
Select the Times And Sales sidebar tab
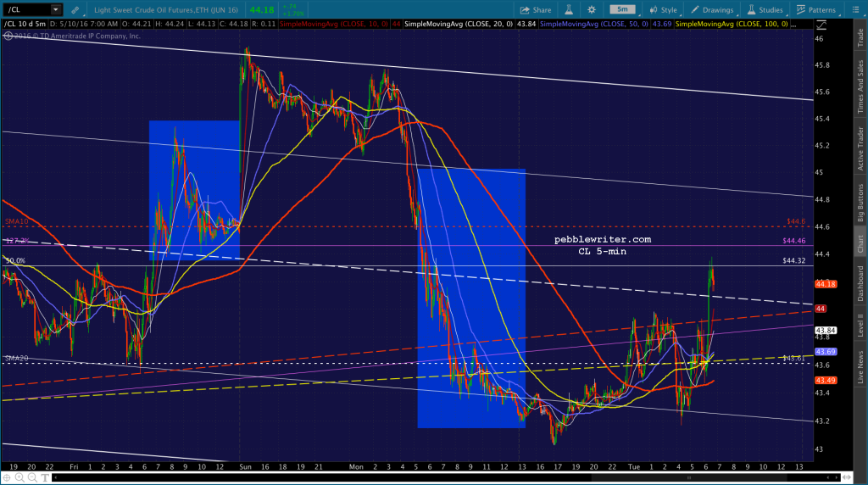click(860, 87)
